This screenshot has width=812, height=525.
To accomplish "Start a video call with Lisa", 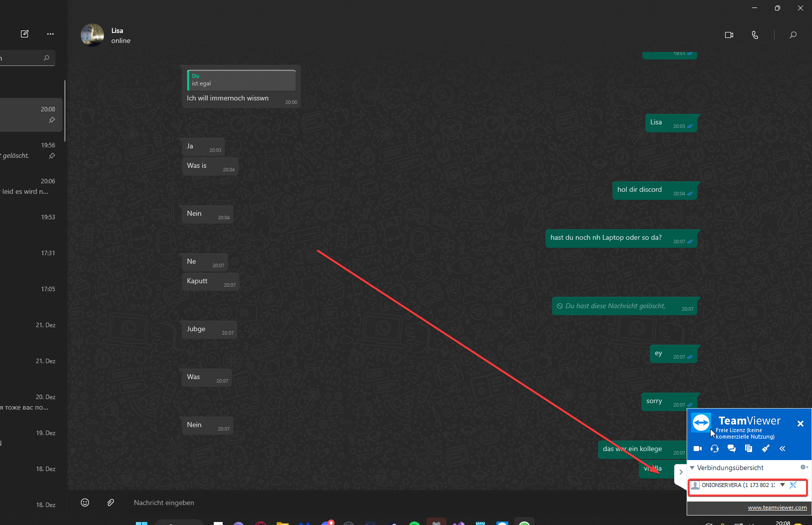I will 729,35.
